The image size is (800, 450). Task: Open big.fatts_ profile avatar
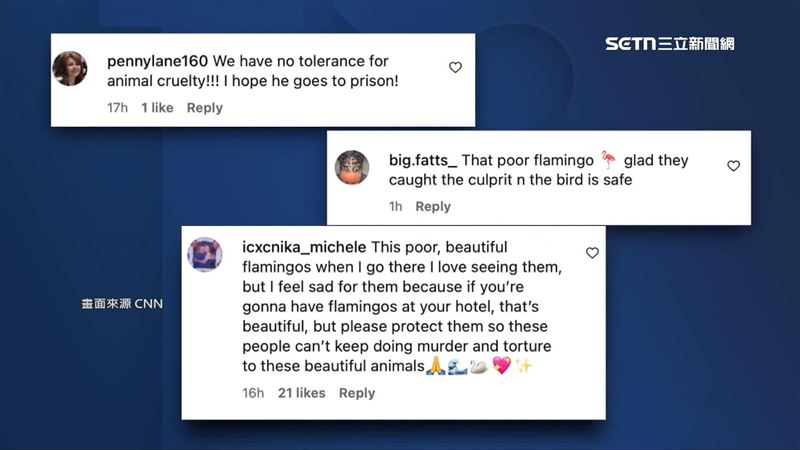point(352,167)
